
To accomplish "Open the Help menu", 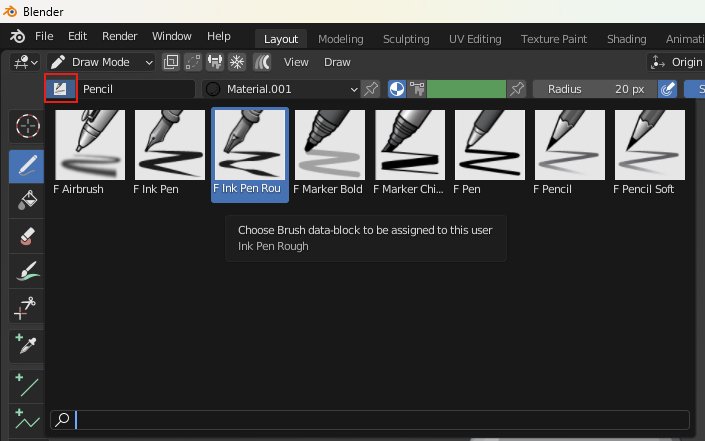I will (219, 36).
